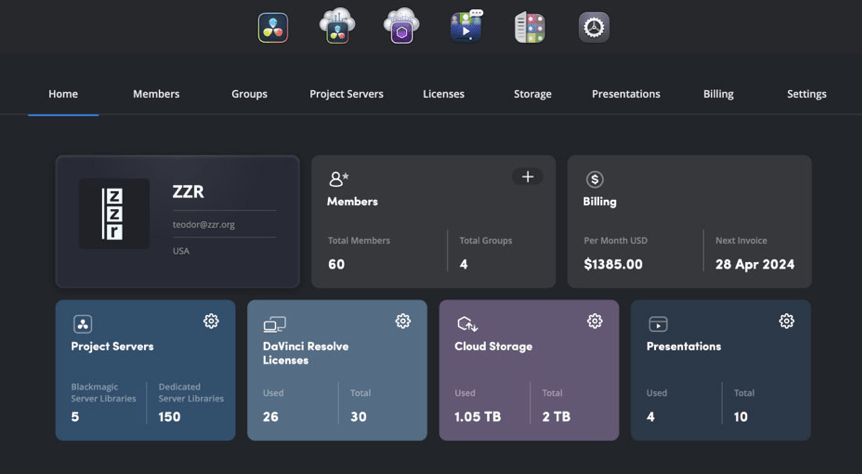Viewport: 862px width, 474px height.
Task: Click the Licenses monitors icon
Action: point(274,324)
